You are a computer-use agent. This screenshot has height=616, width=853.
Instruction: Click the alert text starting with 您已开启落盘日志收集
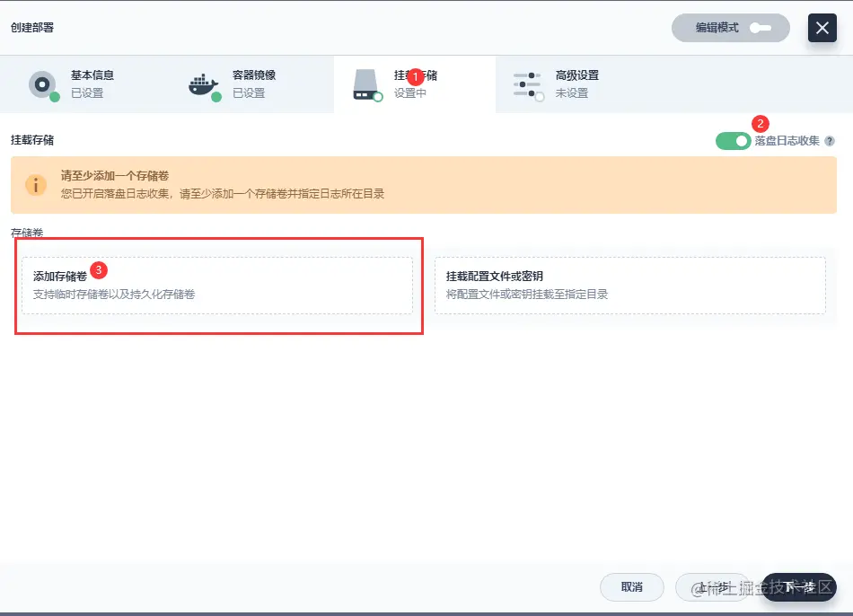click(x=223, y=194)
